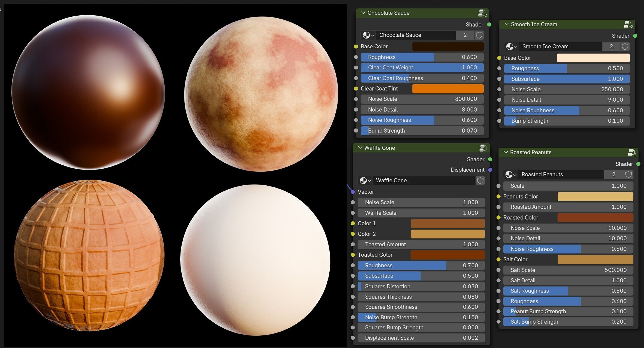Image resolution: width=644 pixels, height=348 pixels.
Task: Toggle fake user shield on Waffle Cone
Action: [480, 180]
